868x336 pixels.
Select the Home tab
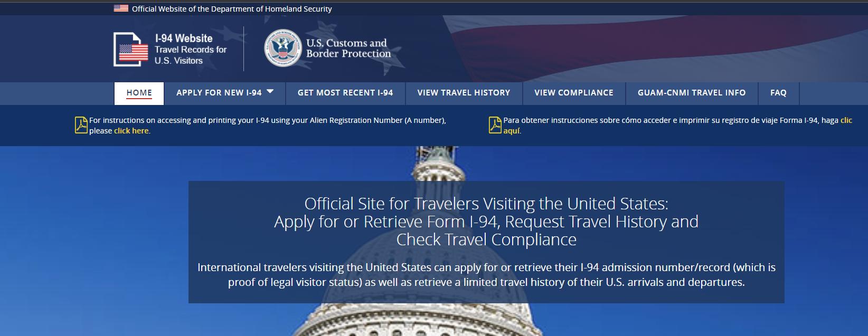[139, 93]
